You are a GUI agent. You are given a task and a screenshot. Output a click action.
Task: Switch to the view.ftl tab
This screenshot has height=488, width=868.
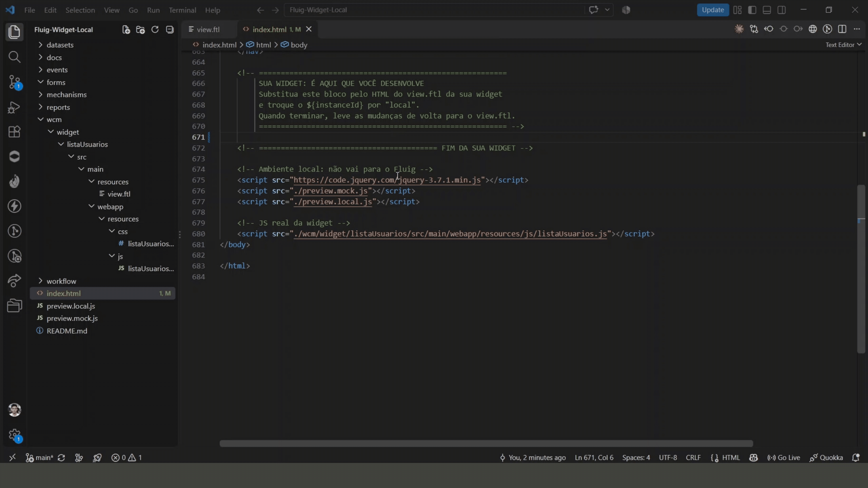(x=208, y=29)
